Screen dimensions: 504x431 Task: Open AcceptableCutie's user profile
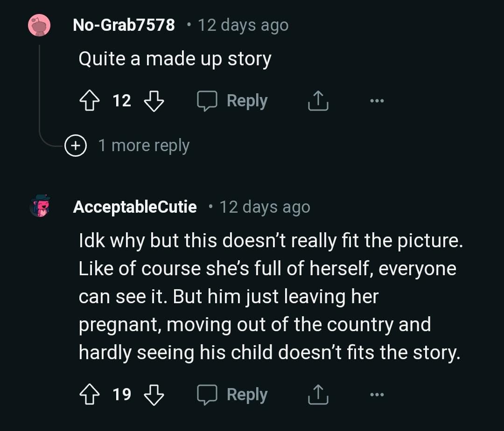click(x=134, y=207)
